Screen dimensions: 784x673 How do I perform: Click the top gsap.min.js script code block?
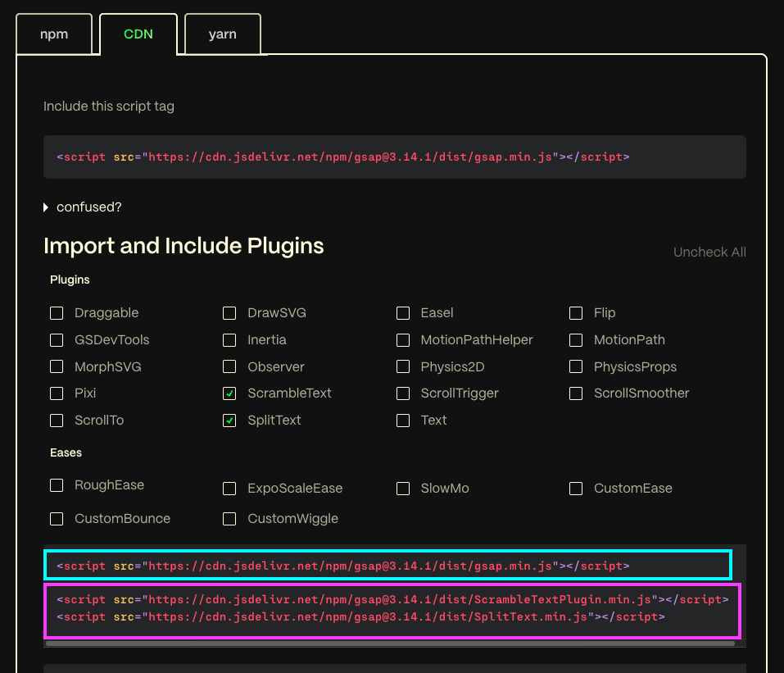point(394,157)
